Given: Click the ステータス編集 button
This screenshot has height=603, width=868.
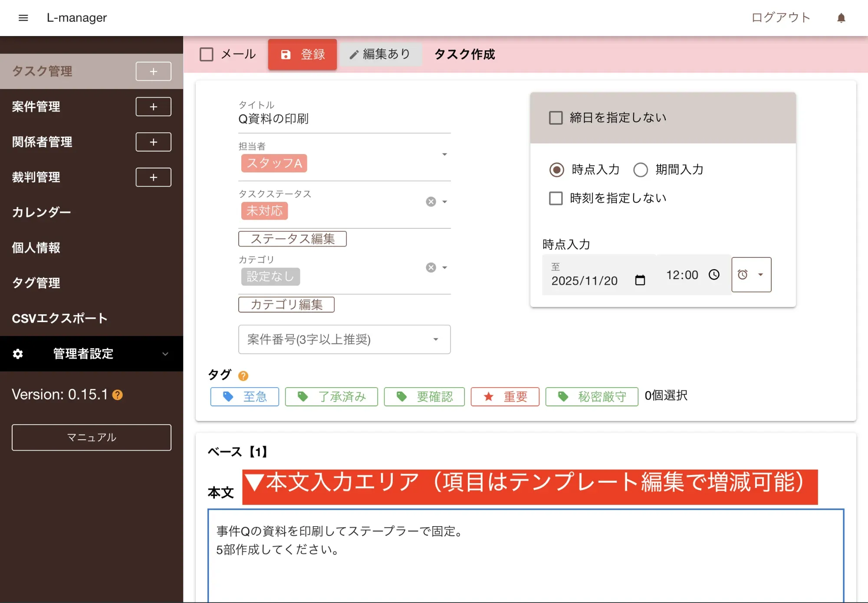Looking at the screenshot, I should (x=292, y=239).
